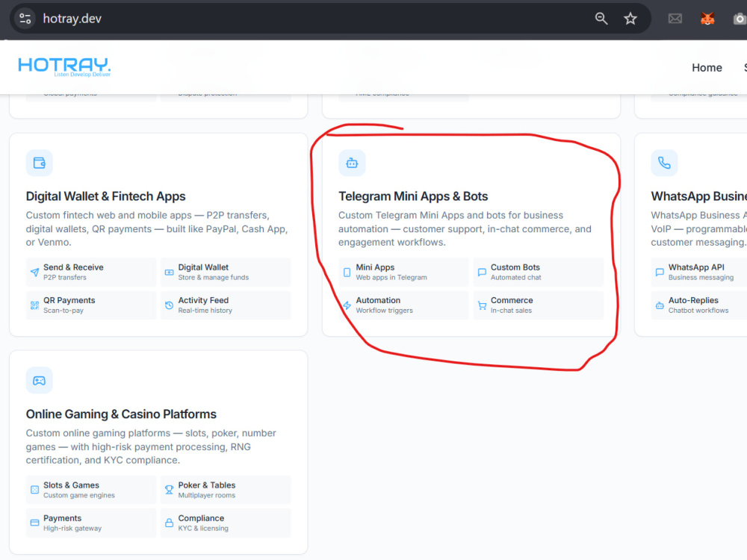Click the Telegram description about business automation
The height and width of the screenshot is (560, 747).
[465, 229]
